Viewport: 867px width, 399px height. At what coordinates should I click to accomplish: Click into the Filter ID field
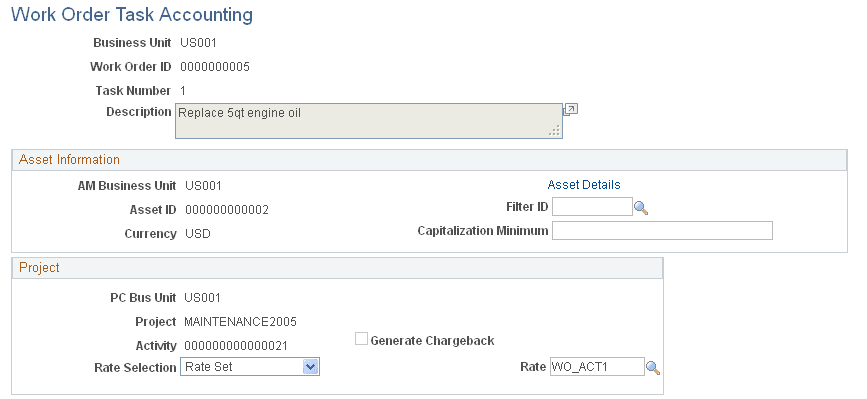[x=592, y=207]
